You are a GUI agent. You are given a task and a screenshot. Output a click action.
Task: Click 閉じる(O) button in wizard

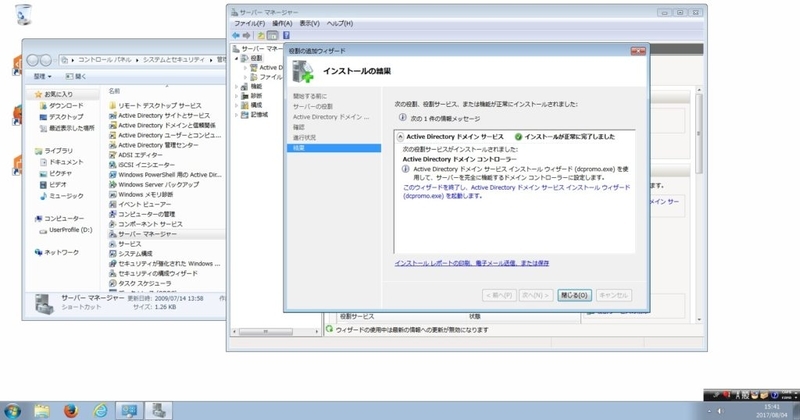(x=574, y=295)
